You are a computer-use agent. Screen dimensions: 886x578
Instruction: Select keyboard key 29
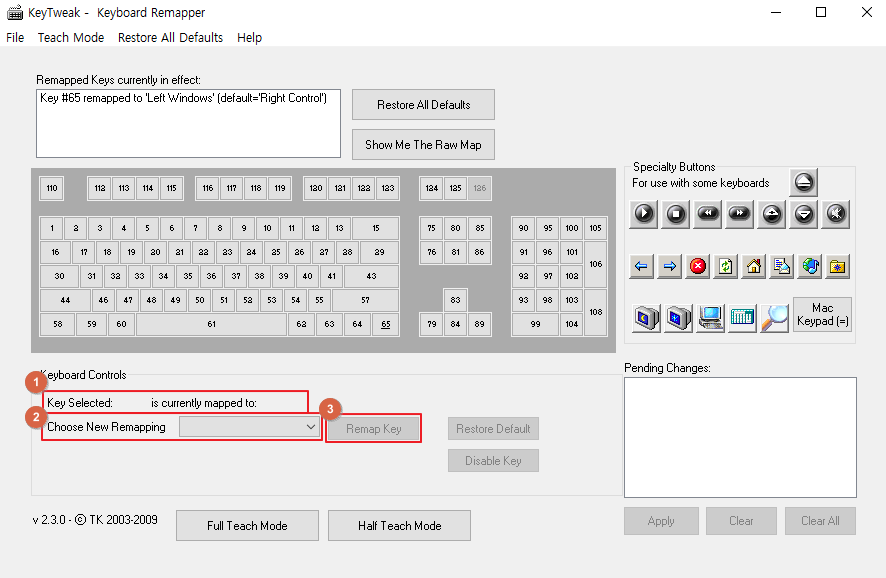pos(379,252)
